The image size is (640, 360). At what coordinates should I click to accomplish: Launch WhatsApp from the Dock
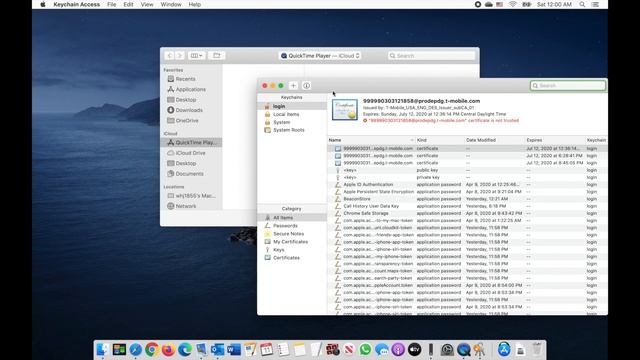pos(365,350)
